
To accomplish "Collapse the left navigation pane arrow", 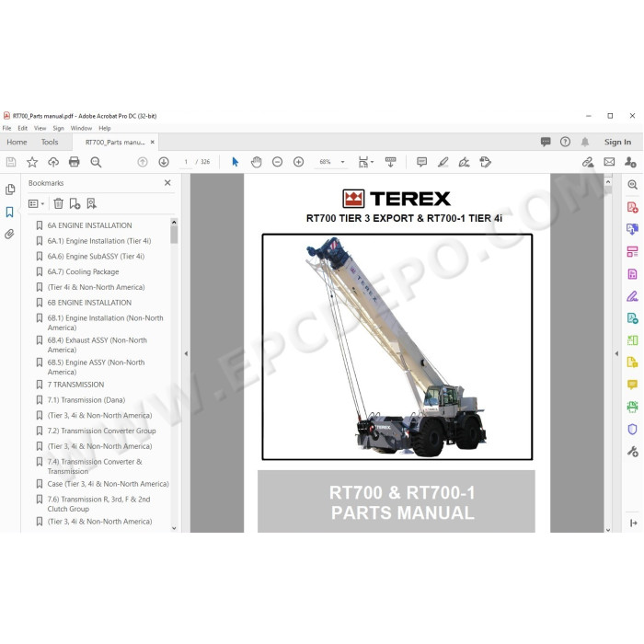I will click(x=186, y=353).
